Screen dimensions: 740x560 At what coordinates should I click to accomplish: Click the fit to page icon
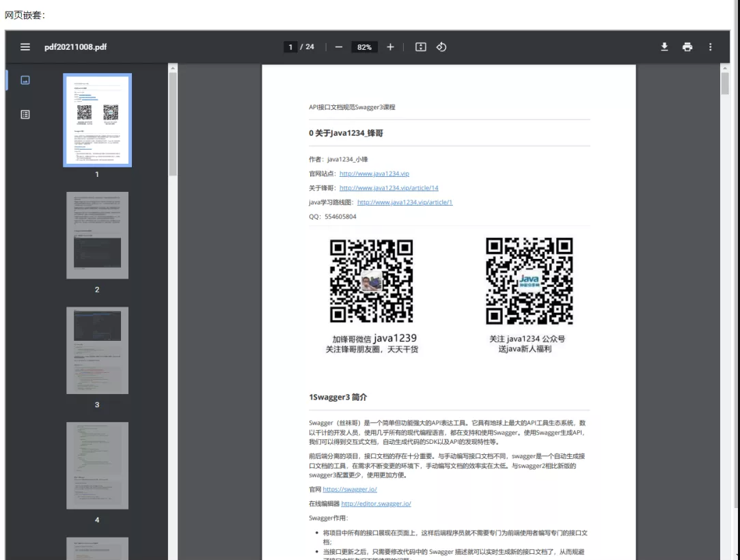pos(420,46)
